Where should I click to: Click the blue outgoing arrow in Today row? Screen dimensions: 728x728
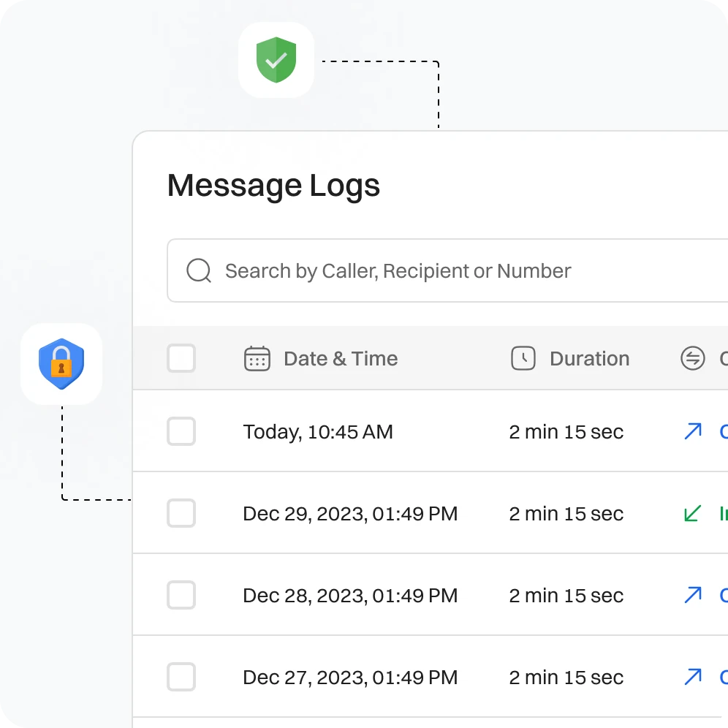[x=692, y=431]
